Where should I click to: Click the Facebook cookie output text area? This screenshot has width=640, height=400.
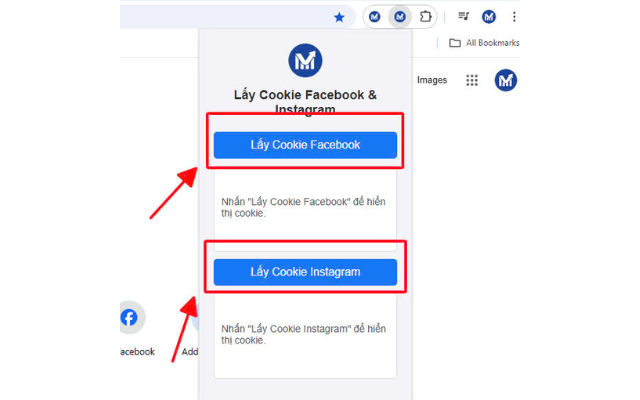pyautogui.click(x=305, y=208)
